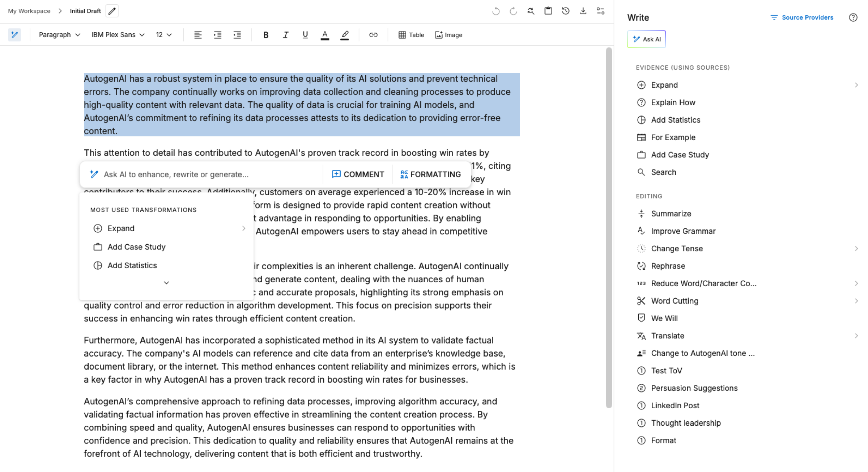Expand Change Tense submenu arrow
Viewport: 868px width, 472px height.
[856, 249]
